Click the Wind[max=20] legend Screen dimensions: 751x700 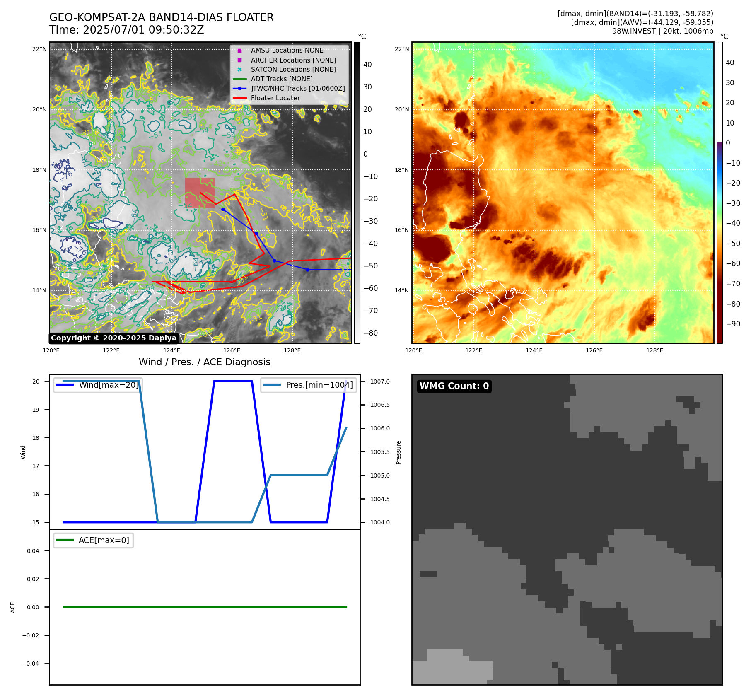point(98,385)
